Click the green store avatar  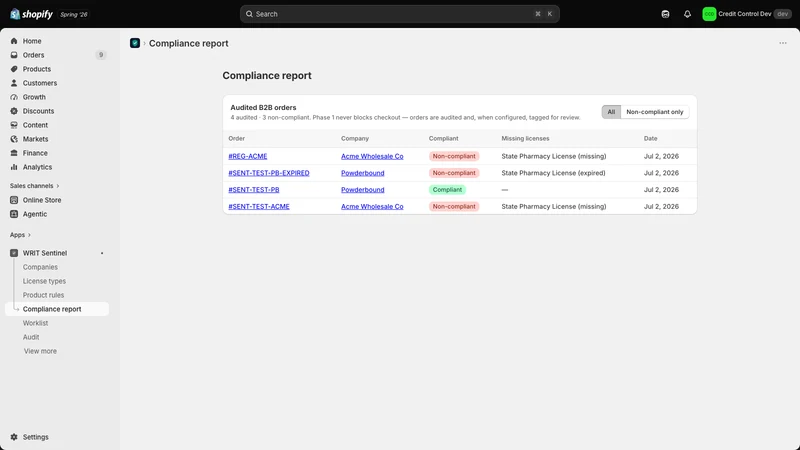coord(709,14)
